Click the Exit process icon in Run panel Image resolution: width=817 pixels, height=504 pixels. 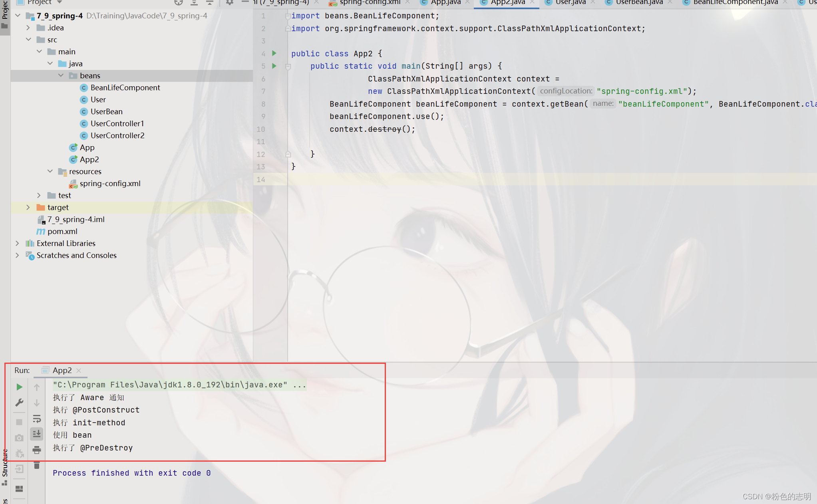tap(19, 469)
